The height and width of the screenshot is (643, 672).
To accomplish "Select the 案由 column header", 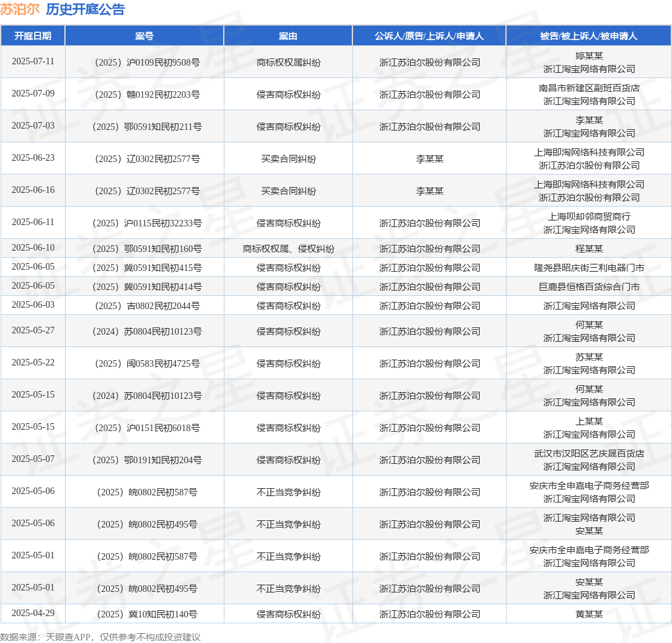I will tap(288, 36).
